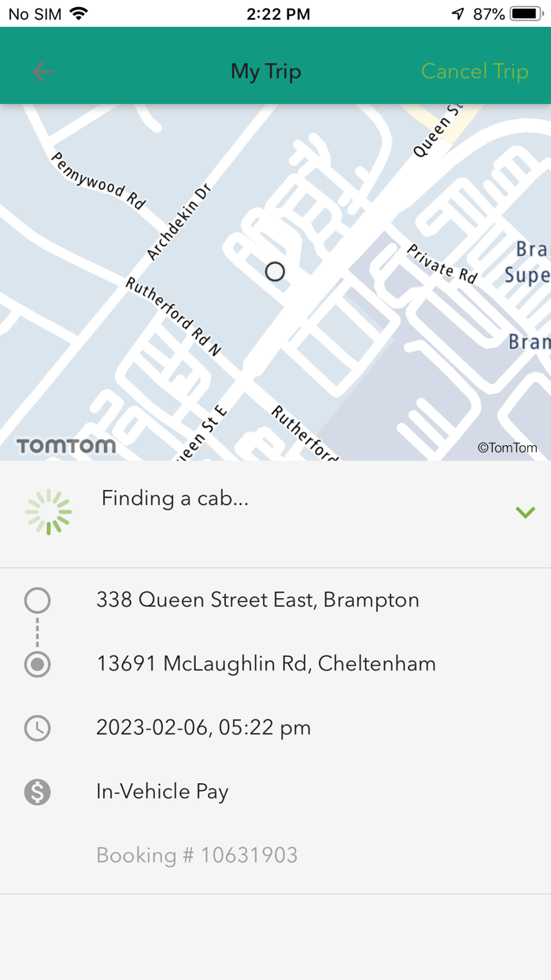Tap the In-Vehicle Pay payment row
This screenshot has width=551, height=980.
click(x=162, y=791)
